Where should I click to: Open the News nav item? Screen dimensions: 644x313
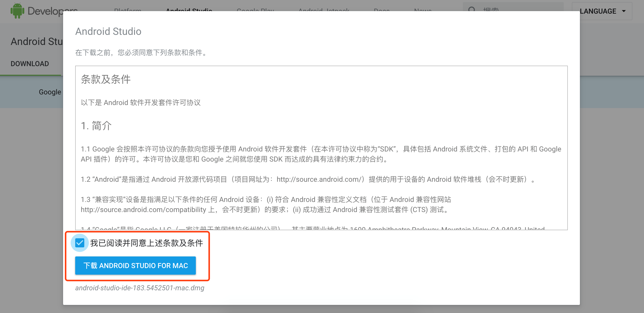pyautogui.click(x=423, y=10)
